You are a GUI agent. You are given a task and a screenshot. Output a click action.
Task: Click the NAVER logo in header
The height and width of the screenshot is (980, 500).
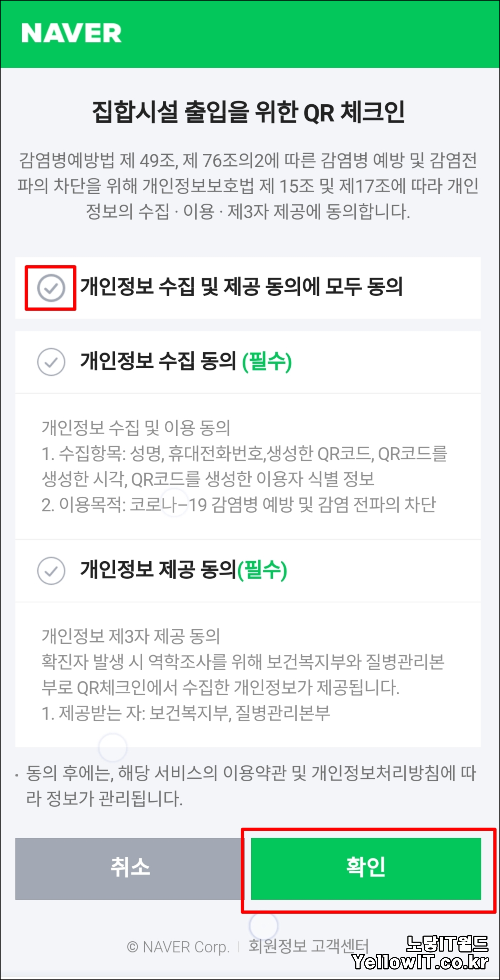pos(72,33)
